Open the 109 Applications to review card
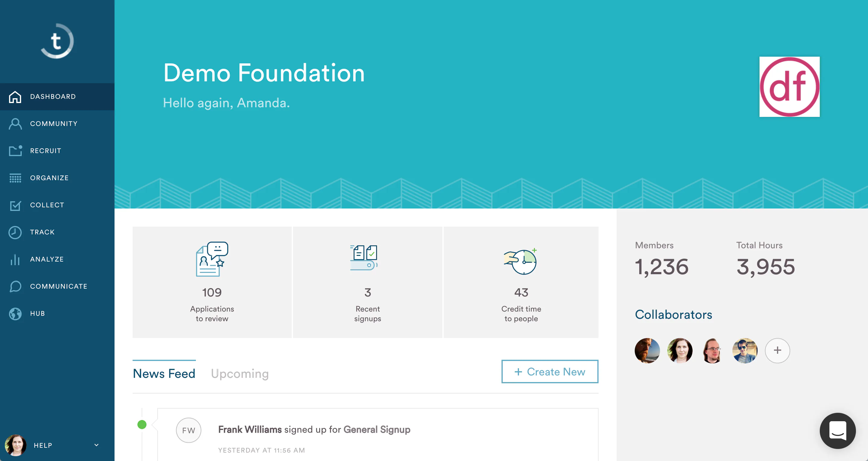Image resolution: width=868 pixels, height=461 pixels. click(212, 282)
